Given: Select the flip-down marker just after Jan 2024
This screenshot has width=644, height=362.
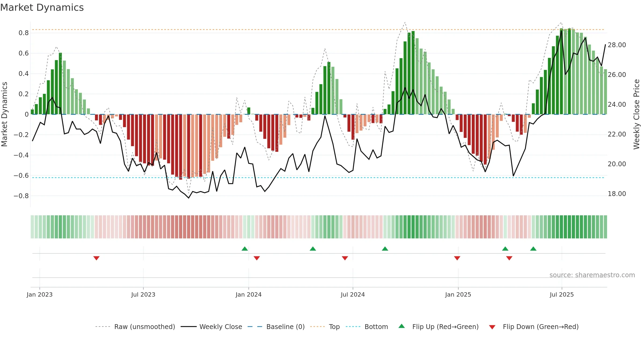Looking at the screenshot, I should pos(257,258).
